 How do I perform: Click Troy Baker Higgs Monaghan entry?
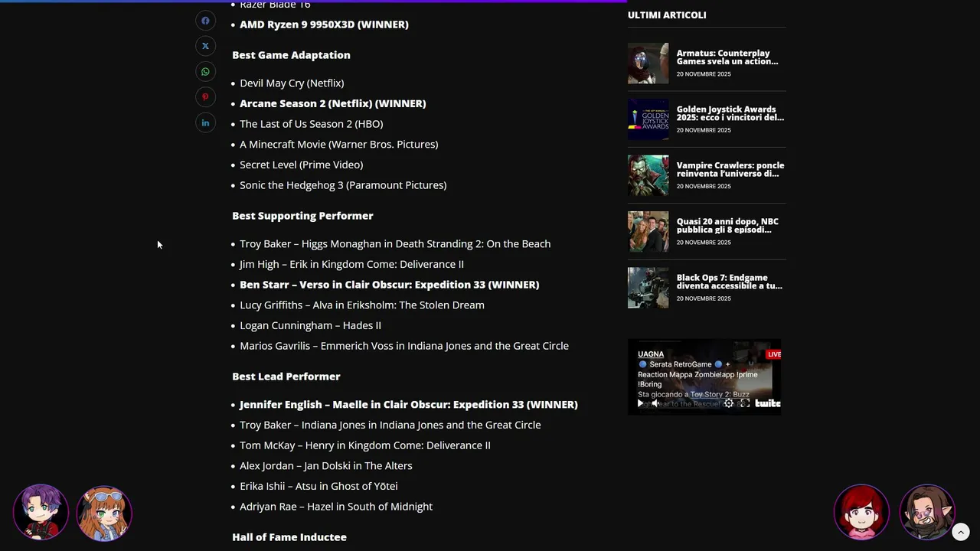point(395,243)
